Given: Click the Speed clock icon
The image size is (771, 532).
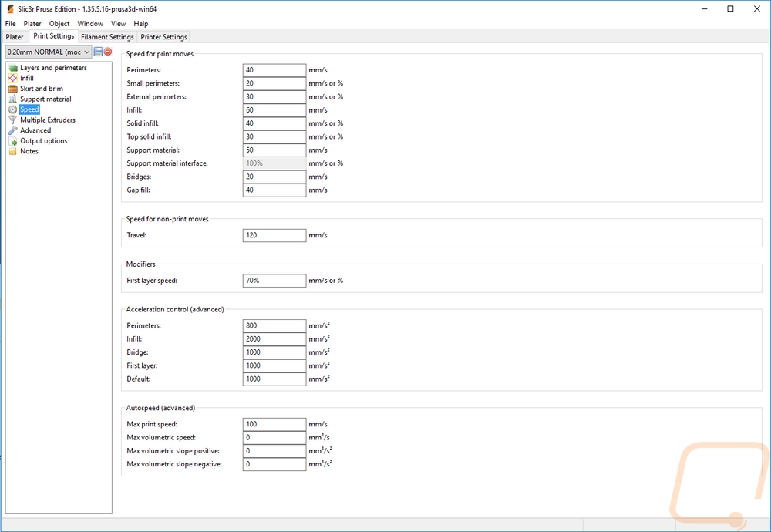Looking at the screenshot, I should tap(13, 109).
